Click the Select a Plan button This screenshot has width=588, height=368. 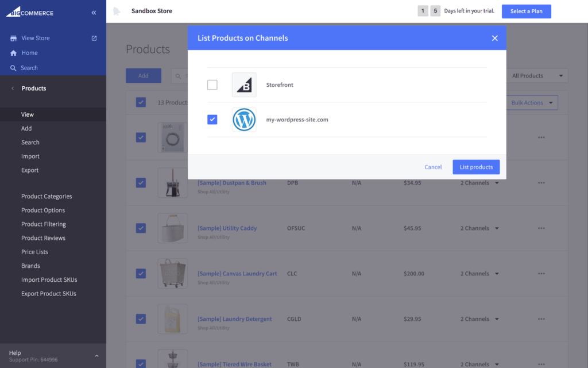tap(526, 11)
